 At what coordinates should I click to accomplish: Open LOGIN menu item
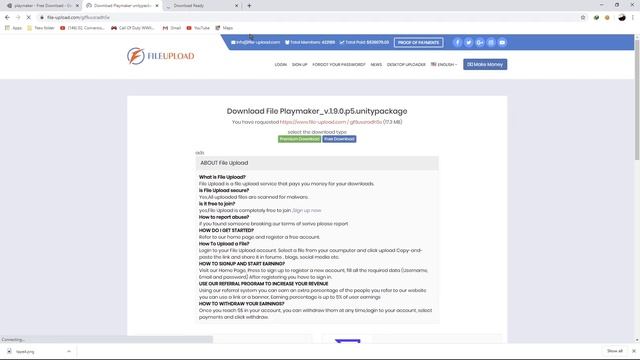click(281, 64)
